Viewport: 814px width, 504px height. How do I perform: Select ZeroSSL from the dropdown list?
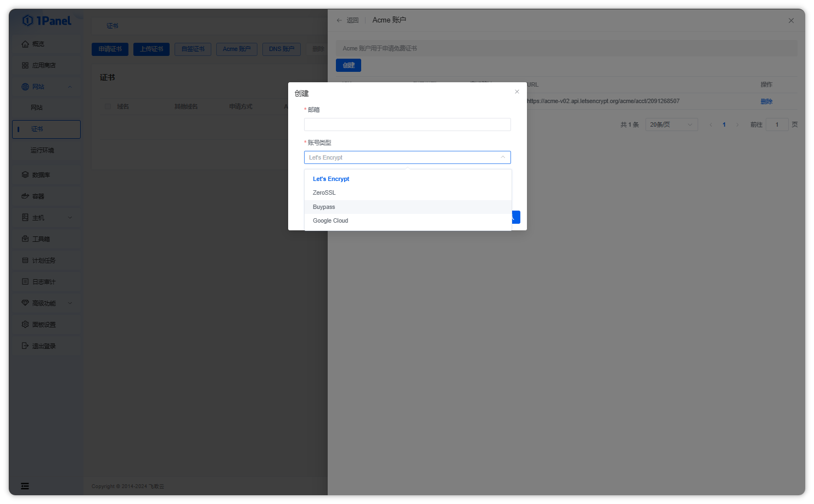(324, 193)
